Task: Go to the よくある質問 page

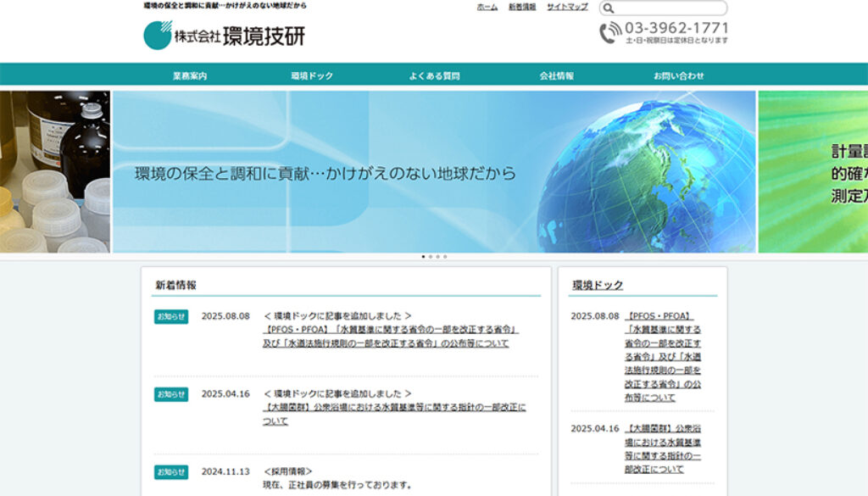Action: 434,75
